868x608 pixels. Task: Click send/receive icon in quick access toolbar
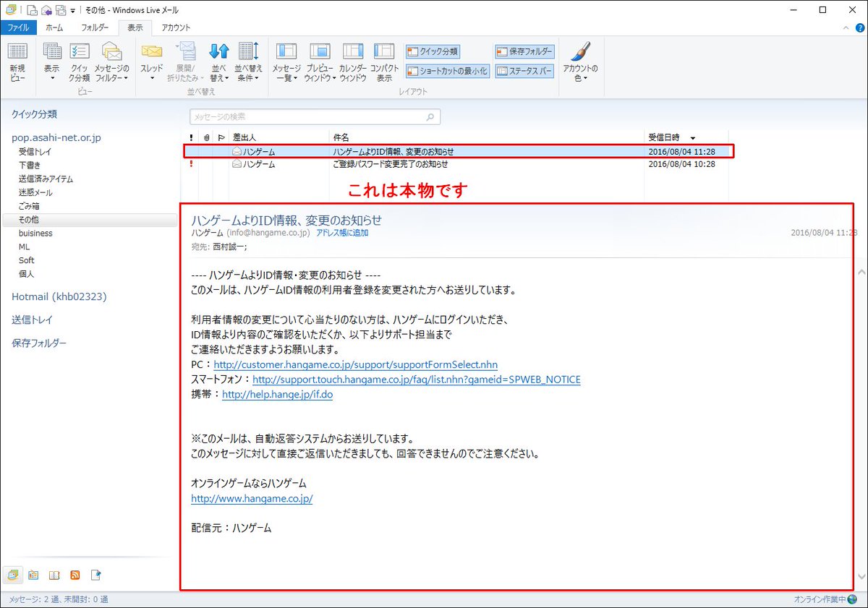pyautogui.click(x=61, y=10)
